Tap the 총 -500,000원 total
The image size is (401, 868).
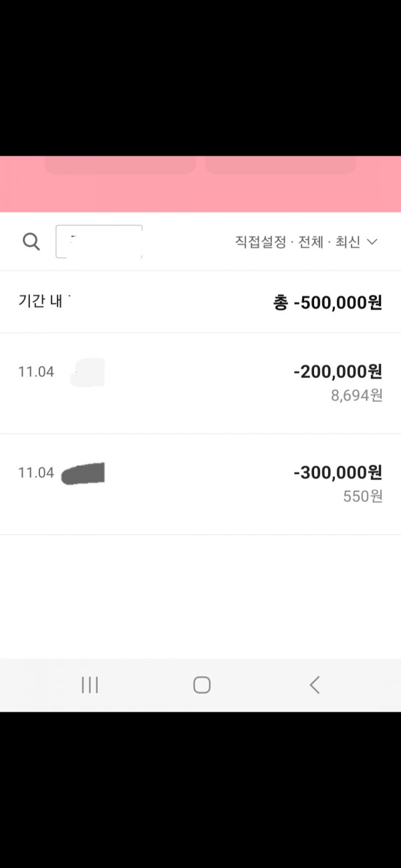327,302
